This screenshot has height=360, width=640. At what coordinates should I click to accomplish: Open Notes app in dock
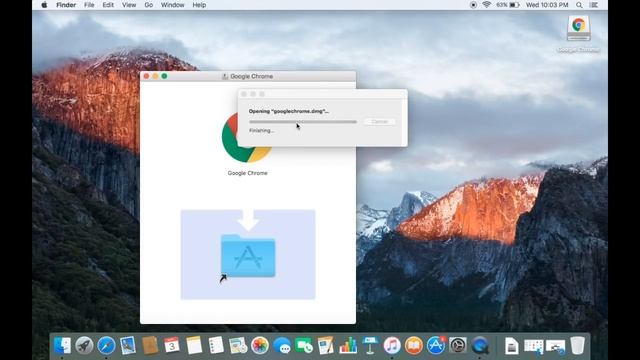(194, 346)
